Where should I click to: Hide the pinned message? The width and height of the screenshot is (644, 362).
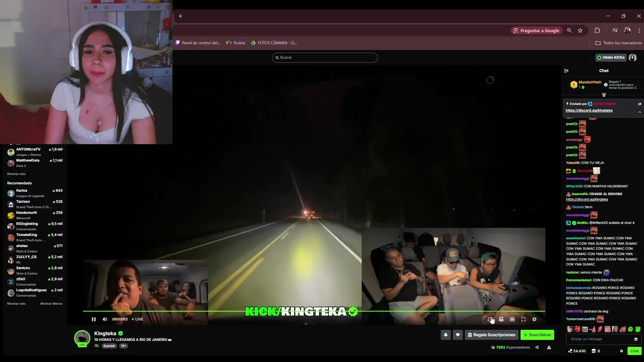click(639, 104)
